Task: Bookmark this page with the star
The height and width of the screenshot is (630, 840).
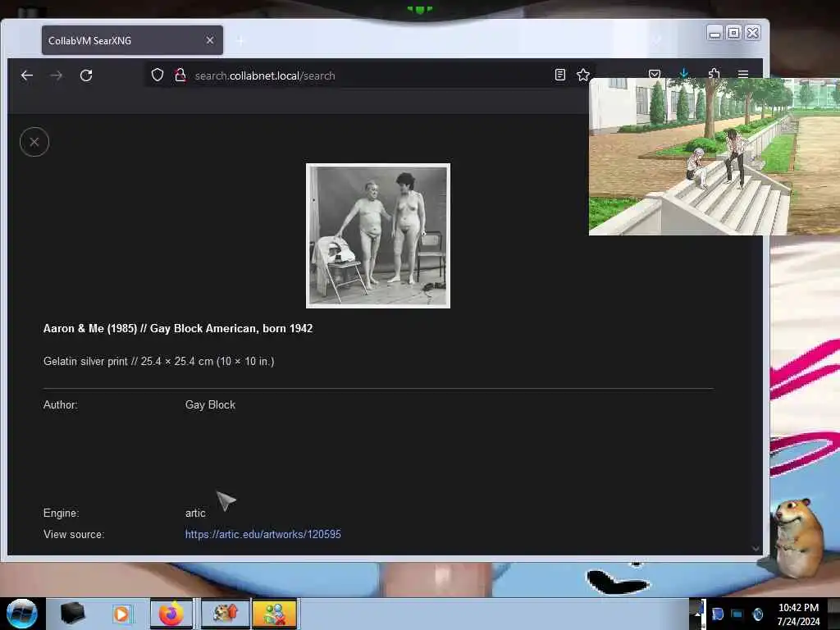Action: [583, 75]
